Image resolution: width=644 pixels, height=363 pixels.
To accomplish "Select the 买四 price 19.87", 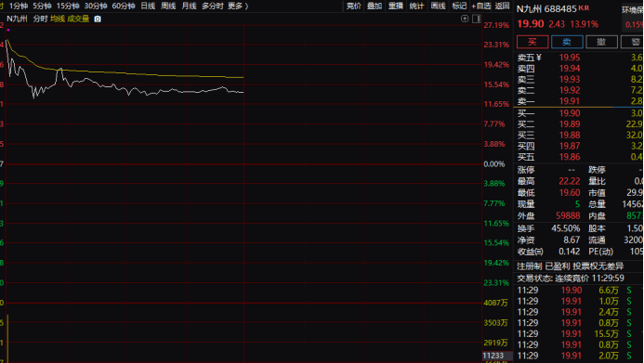I will pyautogui.click(x=570, y=146).
